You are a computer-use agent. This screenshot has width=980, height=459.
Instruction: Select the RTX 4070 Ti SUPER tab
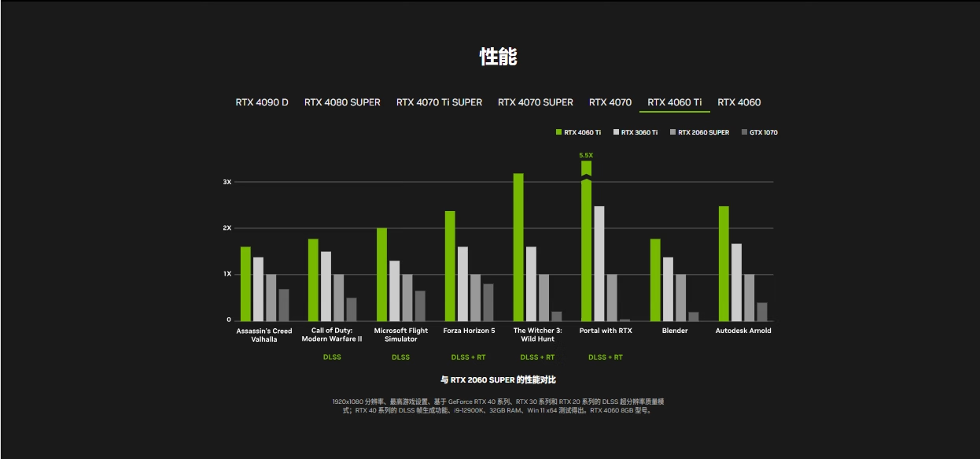click(439, 102)
